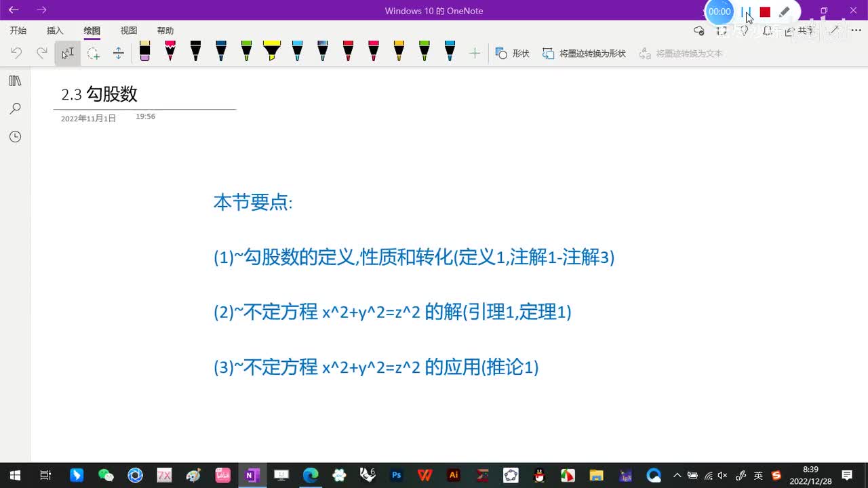Click the page title 2.3 勾股数
Viewport: 868px width, 488px height.
coord(100,94)
